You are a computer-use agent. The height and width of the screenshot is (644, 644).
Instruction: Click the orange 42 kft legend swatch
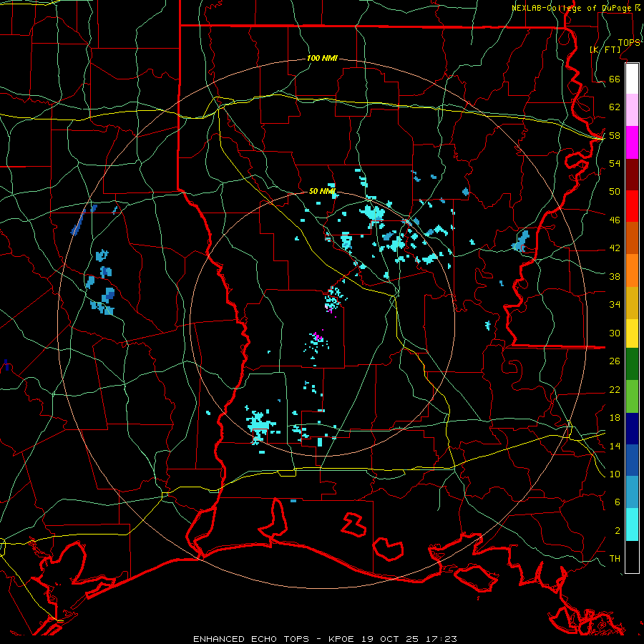(x=632, y=270)
